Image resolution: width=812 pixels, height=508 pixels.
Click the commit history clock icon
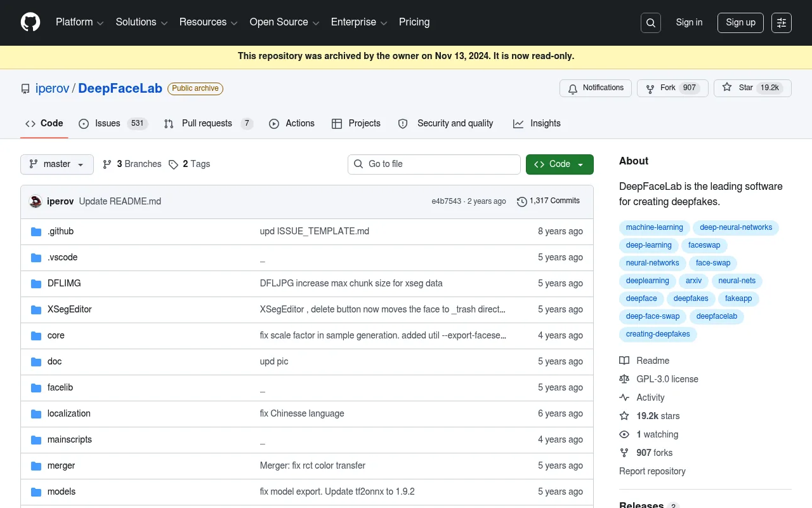tap(522, 201)
